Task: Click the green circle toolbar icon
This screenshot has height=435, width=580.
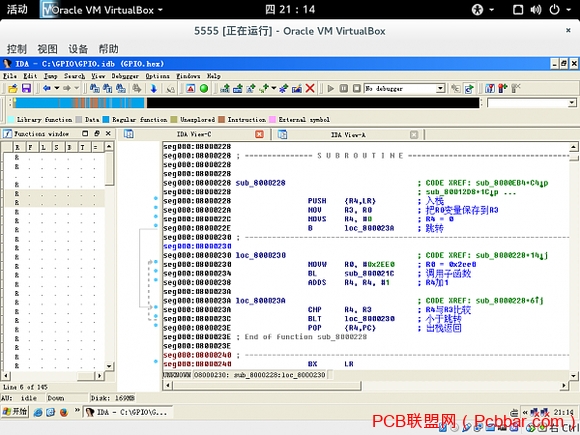Action: pyautogui.click(x=204, y=88)
